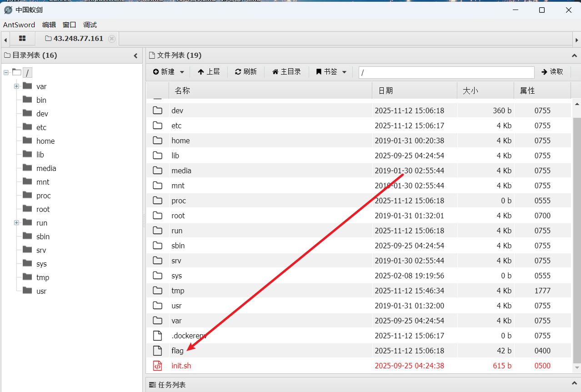The height and width of the screenshot is (392, 581).
Task: Collapse the root / tree node
Action: click(6, 72)
